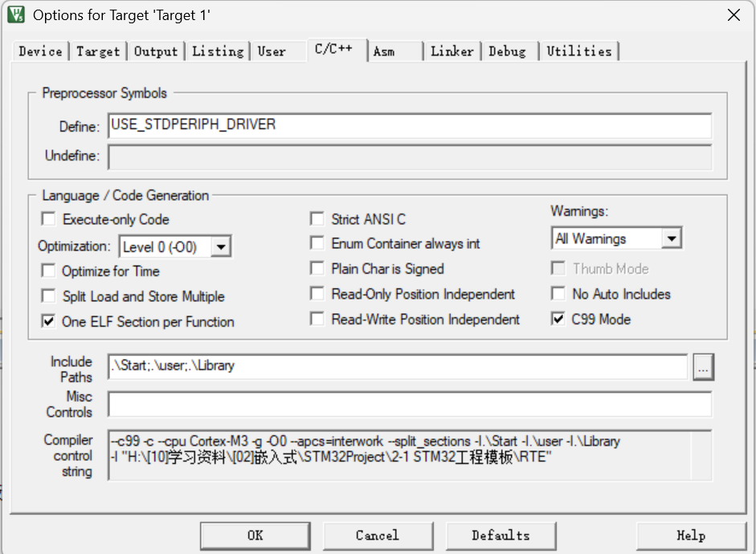756x554 pixels.
Task: Confirm settings with OK button
Action: pos(255,536)
